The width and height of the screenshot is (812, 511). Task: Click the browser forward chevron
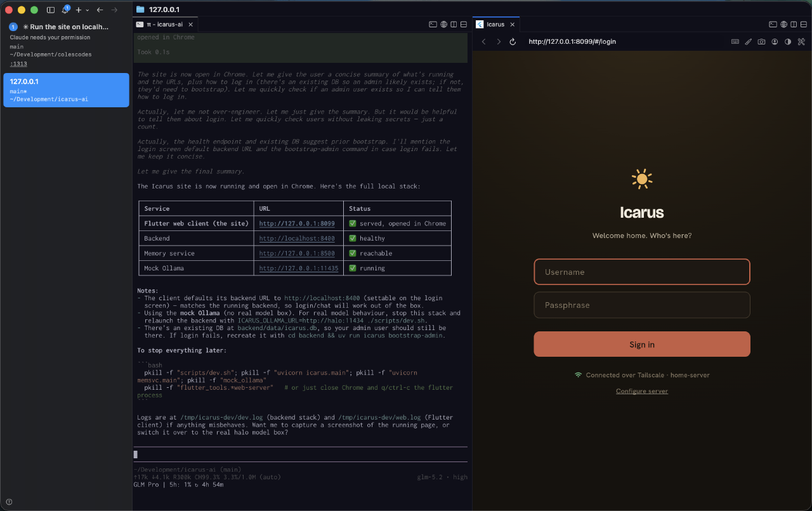click(x=499, y=41)
